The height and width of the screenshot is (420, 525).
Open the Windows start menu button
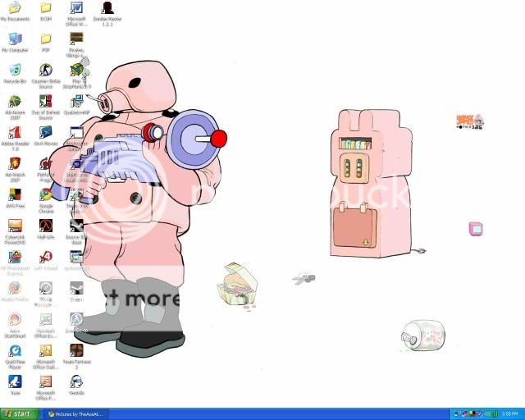20,414
